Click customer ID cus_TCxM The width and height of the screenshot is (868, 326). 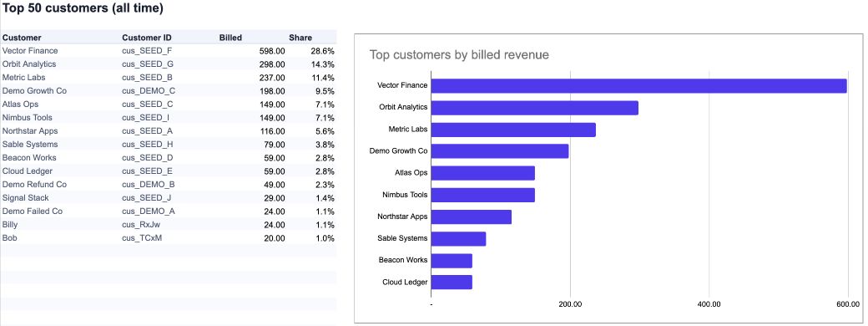(142, 238)
